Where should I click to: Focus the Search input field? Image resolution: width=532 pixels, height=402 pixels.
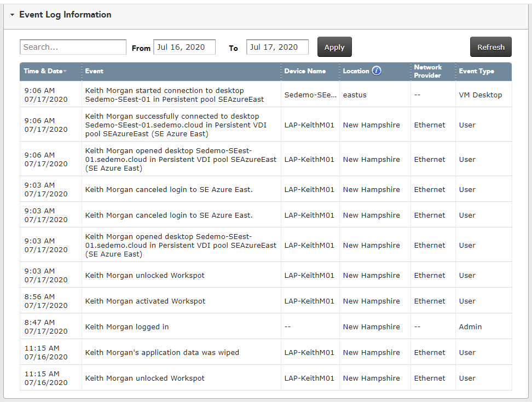click(x=73, y=47)
